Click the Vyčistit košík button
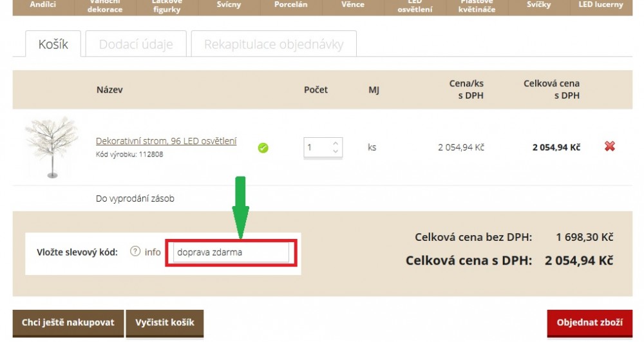Viewport: 644px width, 342px height. coord(165,323)
